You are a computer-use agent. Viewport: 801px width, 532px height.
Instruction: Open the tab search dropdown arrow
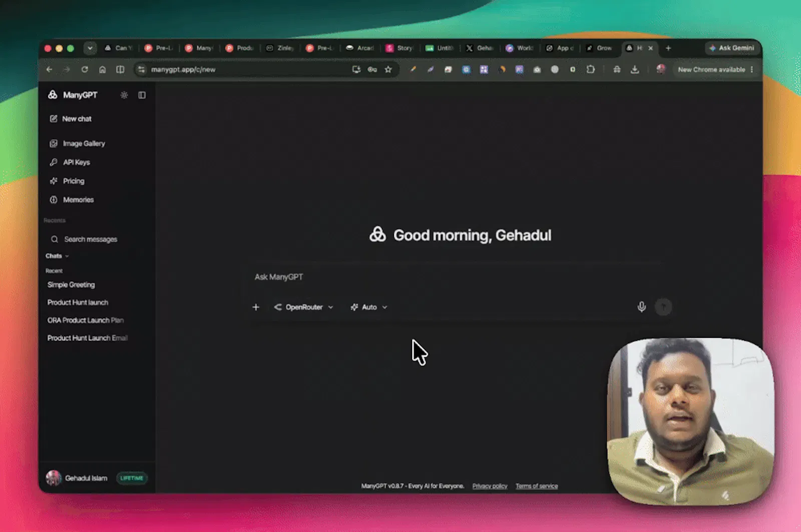[90, 48]
